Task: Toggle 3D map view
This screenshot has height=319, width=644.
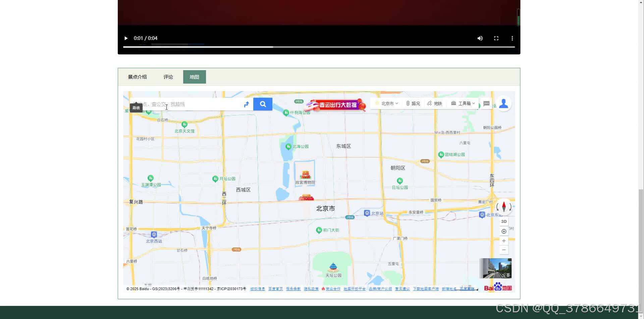Action: (504, 222)
